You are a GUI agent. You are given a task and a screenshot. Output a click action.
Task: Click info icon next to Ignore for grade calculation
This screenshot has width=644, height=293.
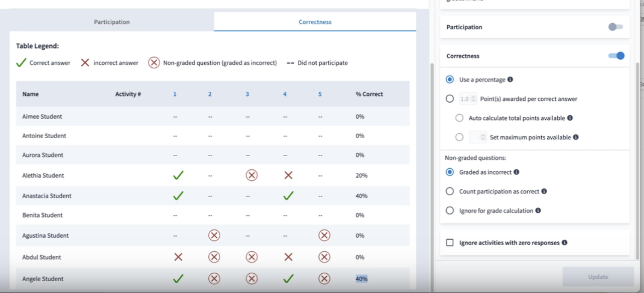[x=538, y=210]
